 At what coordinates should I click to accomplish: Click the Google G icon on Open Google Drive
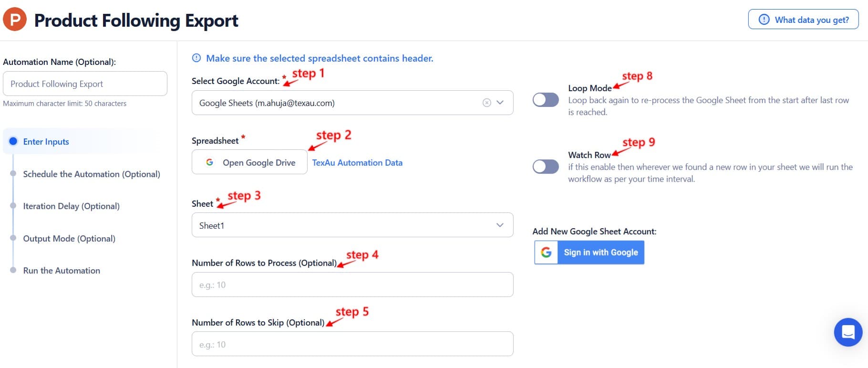coord(209,162)
